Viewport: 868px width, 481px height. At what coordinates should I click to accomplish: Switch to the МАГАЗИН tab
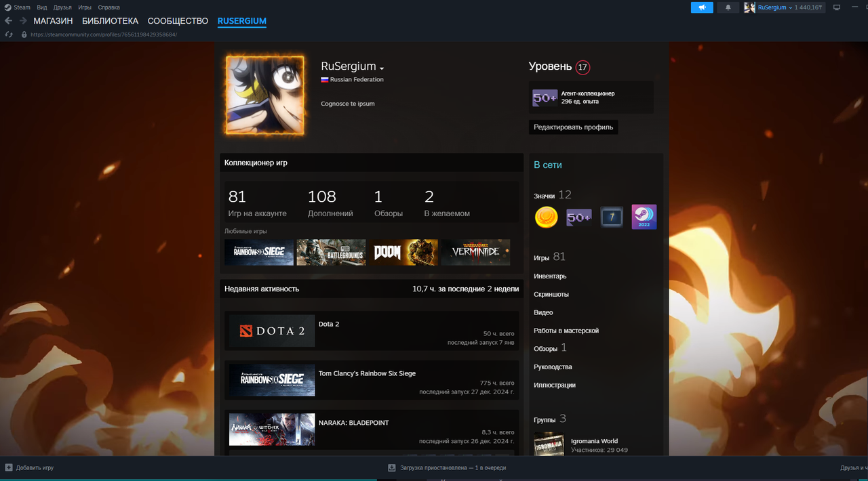click(53, 21)
